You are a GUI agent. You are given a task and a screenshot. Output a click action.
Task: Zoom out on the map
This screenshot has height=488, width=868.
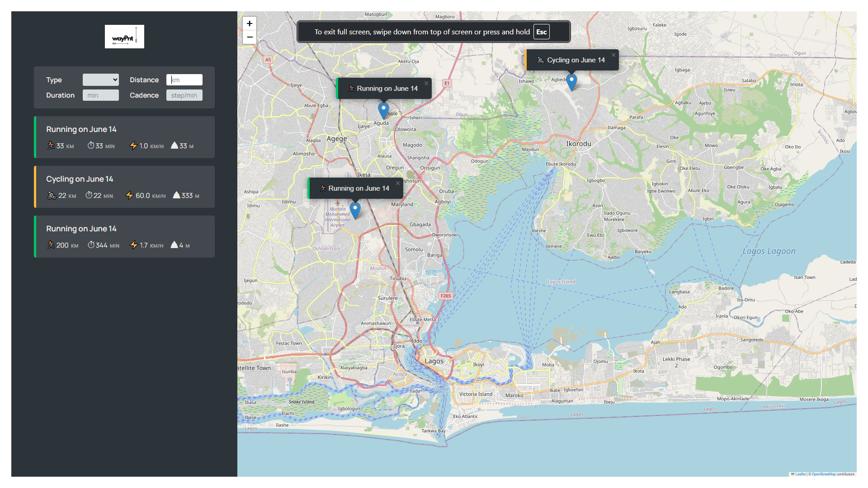[250, 37]
